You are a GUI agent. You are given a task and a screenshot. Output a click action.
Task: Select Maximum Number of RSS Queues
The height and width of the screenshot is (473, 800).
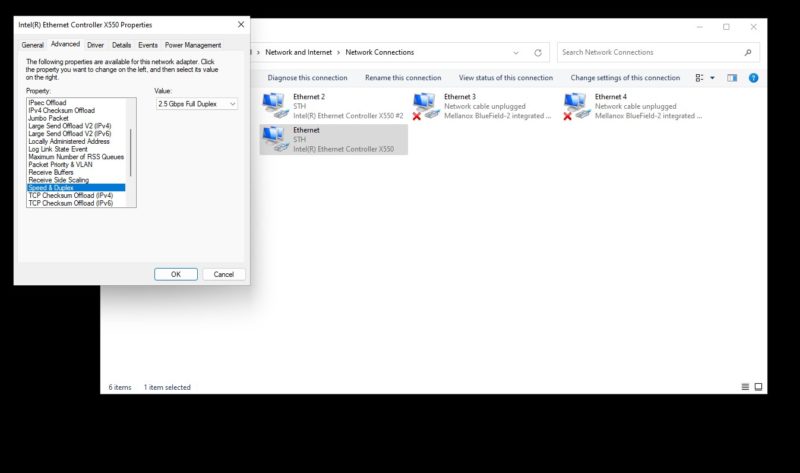[76, 157]
